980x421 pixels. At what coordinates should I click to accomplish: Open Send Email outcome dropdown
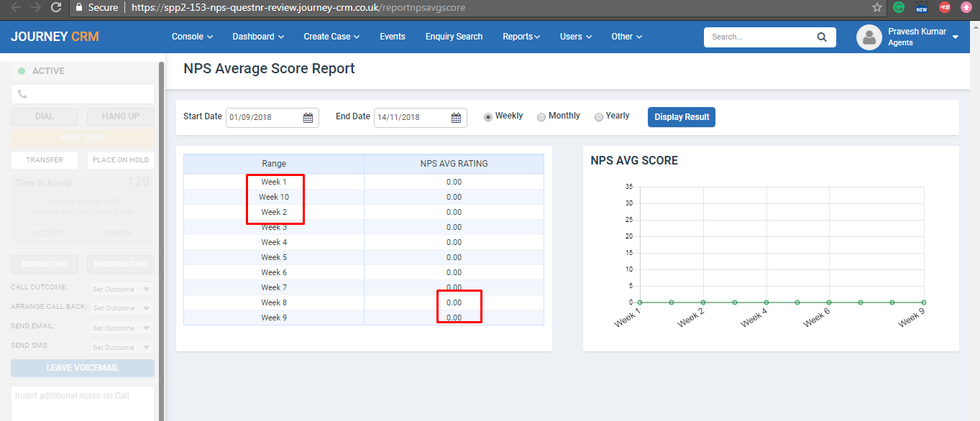coord(122,328)
